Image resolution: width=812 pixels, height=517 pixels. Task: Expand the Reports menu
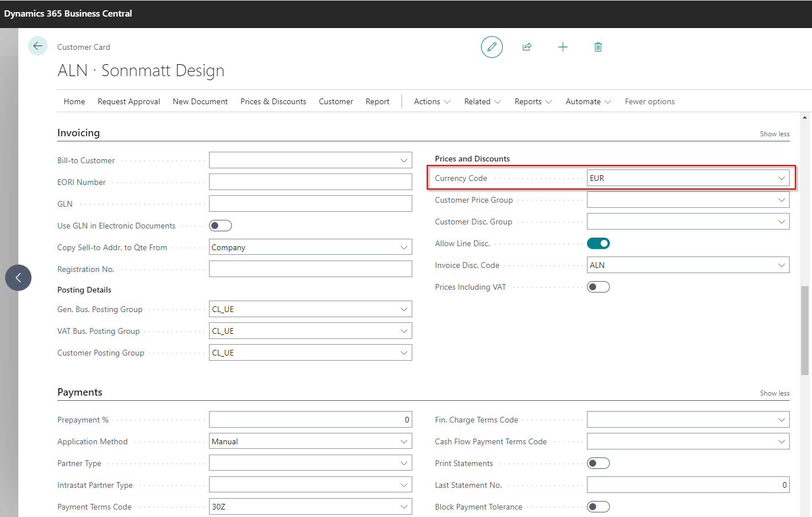point(533,101)
